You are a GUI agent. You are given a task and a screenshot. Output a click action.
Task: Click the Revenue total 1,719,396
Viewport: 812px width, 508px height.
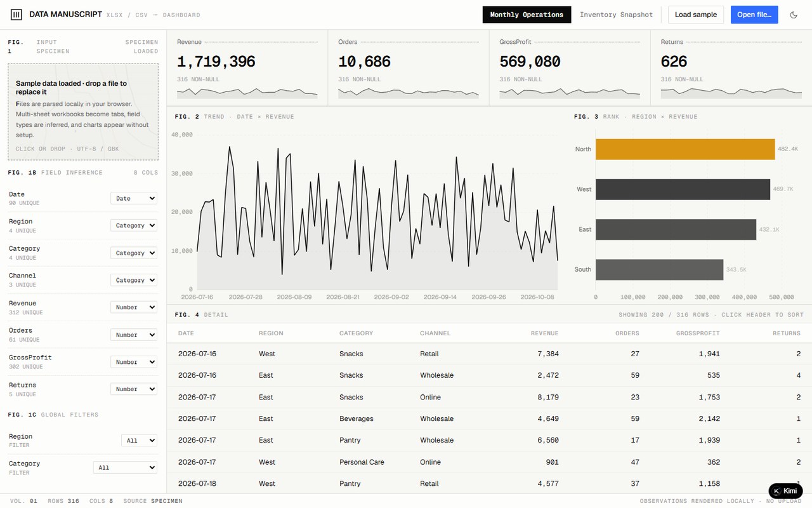(216, 62)
